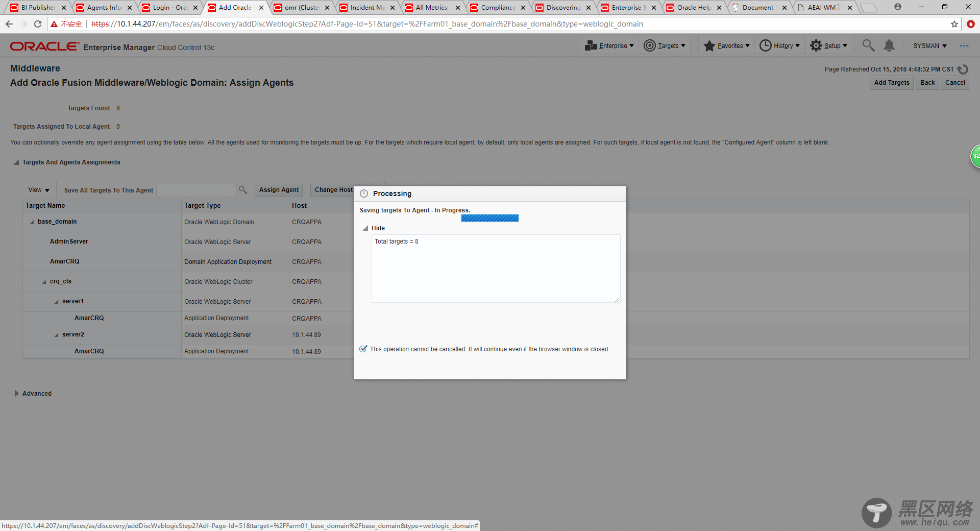980x531 pixels.
Task: Select the base_domain target name
Action: click(x=57, y=222)
